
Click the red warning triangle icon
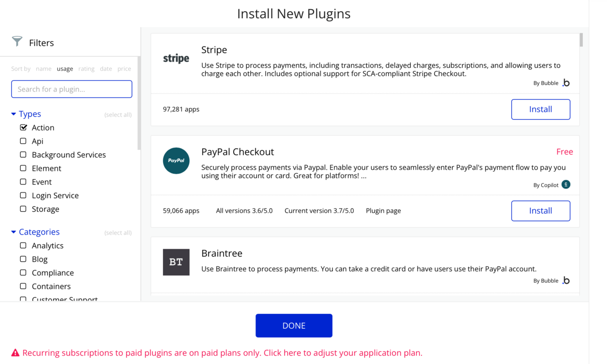pyautogui.click(x=15, y=353)
